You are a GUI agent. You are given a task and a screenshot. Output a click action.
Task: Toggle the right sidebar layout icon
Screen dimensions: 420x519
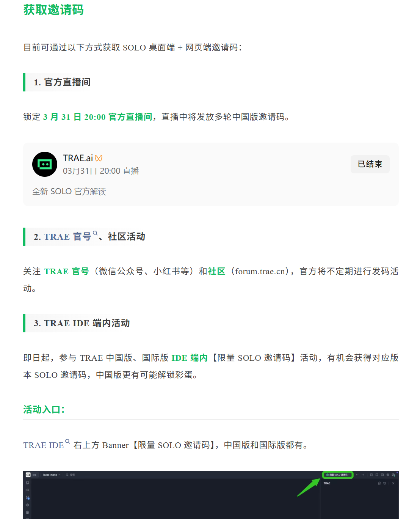(x=382, y=475)
